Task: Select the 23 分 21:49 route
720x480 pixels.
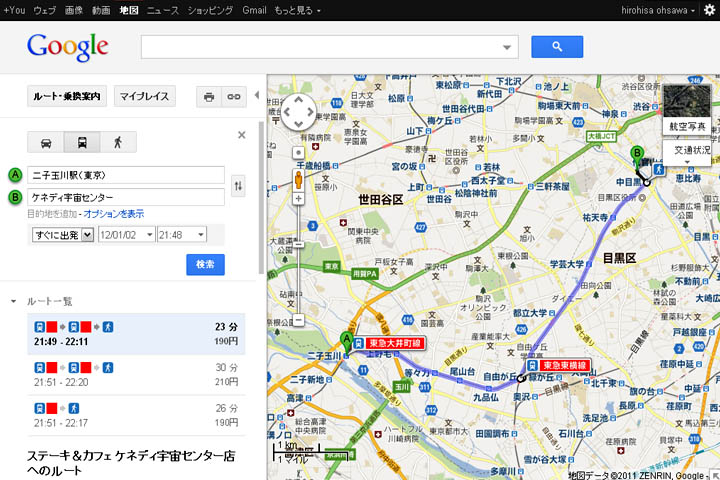Action: click(136, 334)
